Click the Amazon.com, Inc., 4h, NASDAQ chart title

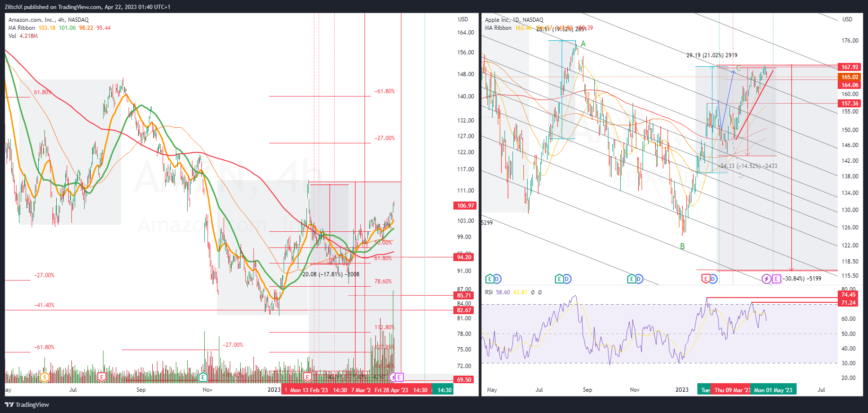48,20
